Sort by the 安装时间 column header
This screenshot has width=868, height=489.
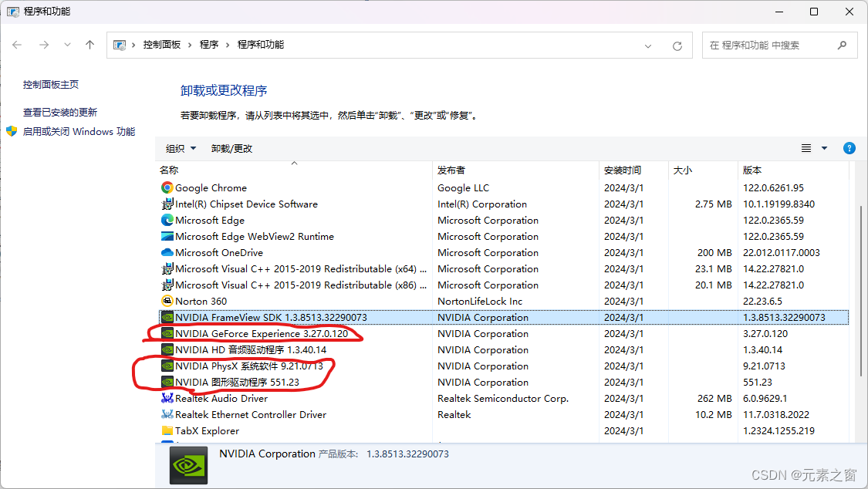pyautogui.click(x=634, y=170)
